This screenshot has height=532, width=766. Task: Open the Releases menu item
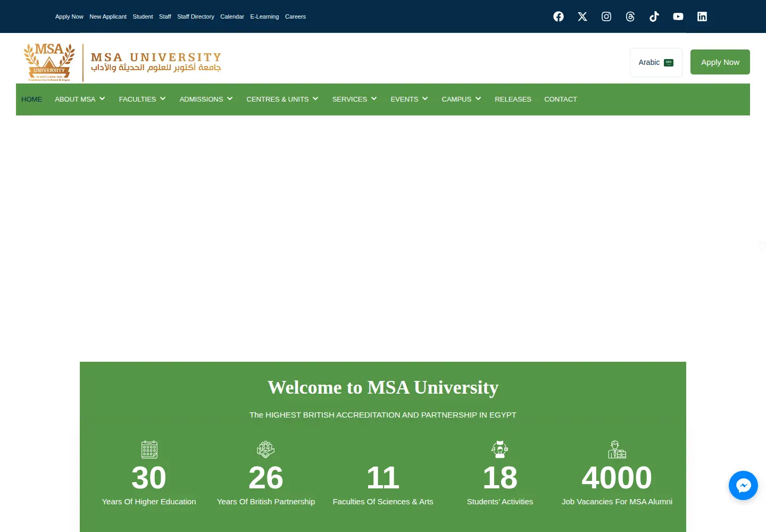513,99
